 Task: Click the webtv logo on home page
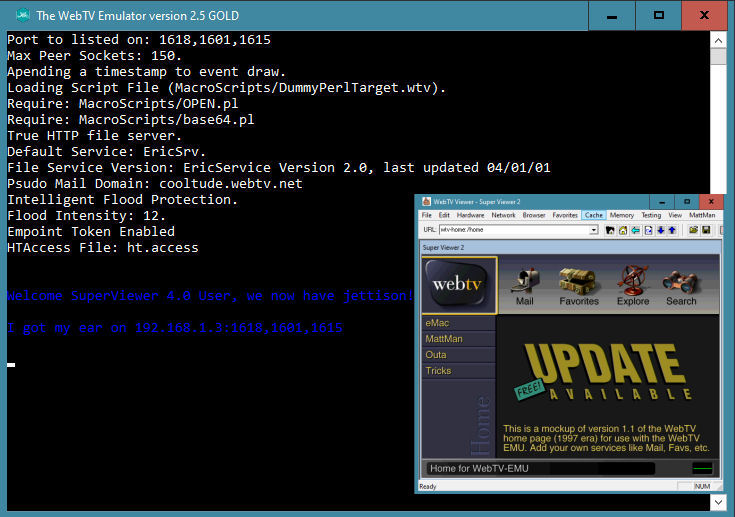[x=459, y=285]
